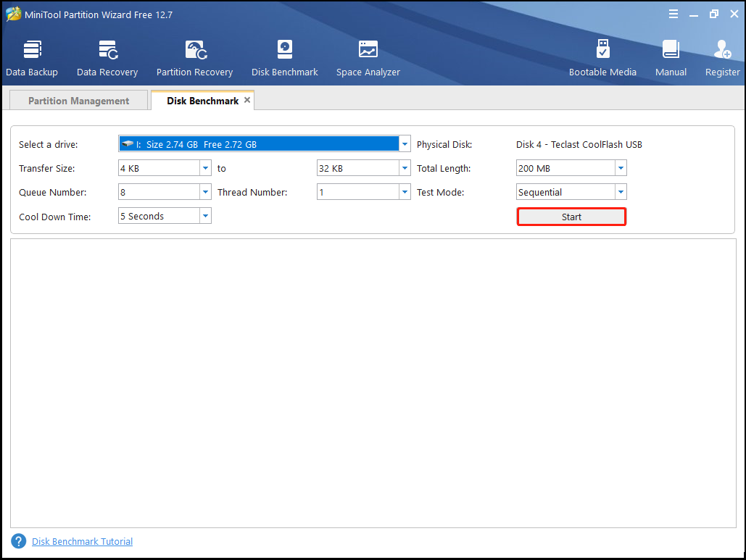Viewport: 746px width, 560px height.
Task: Expand the Select a drive dropdown arrow
Action: coord(405,144)
